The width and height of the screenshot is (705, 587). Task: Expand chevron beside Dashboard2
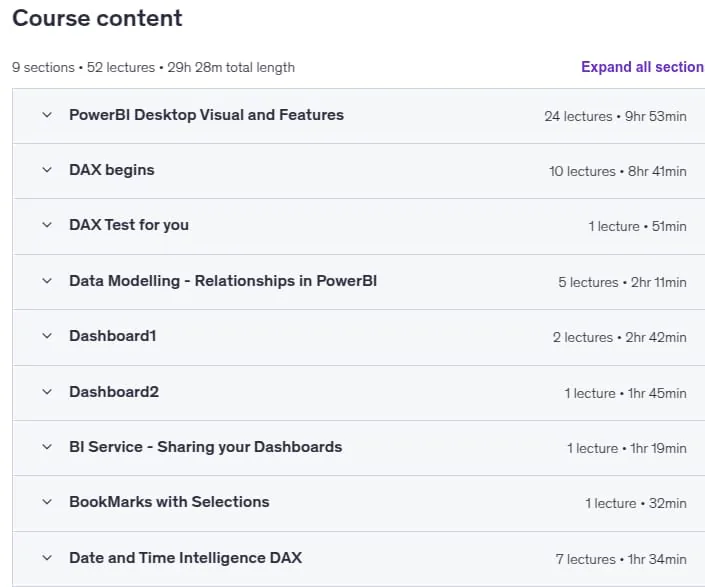pos(47,392)
